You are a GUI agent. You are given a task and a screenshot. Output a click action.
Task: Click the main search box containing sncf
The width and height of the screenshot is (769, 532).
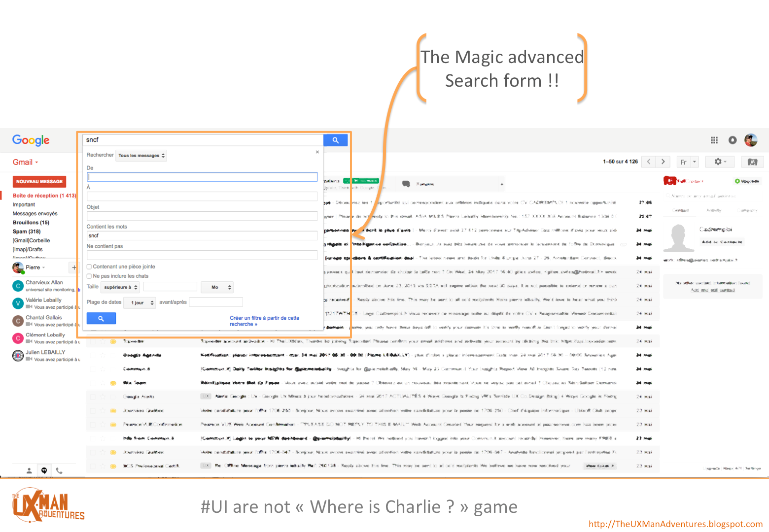coord(203,140)
